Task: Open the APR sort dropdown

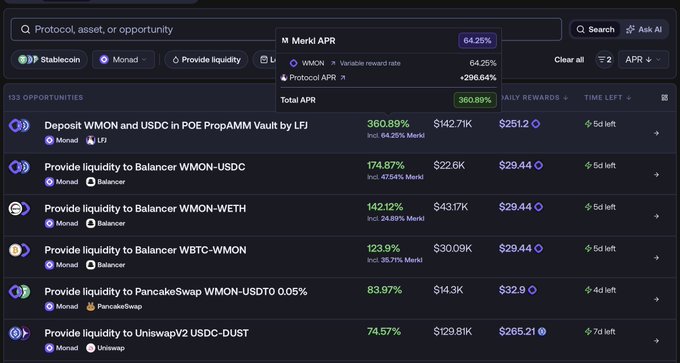Action: click(x=644, y=60)
